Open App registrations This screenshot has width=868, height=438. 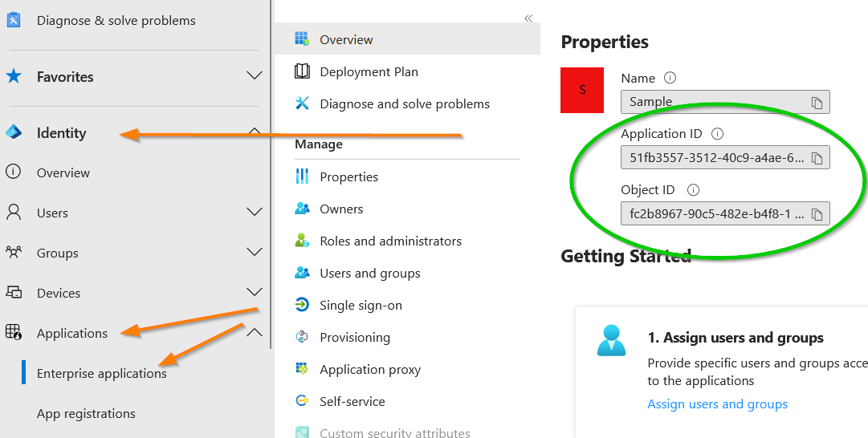tap(86, 414)
